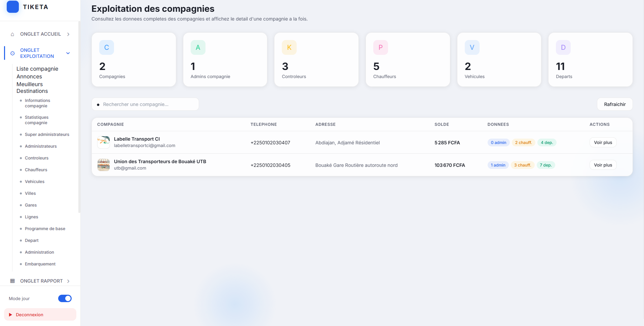The width and height of the screenshot is (644, 326).
Task: Click the Rafraichir button
Action: [615, 104]
